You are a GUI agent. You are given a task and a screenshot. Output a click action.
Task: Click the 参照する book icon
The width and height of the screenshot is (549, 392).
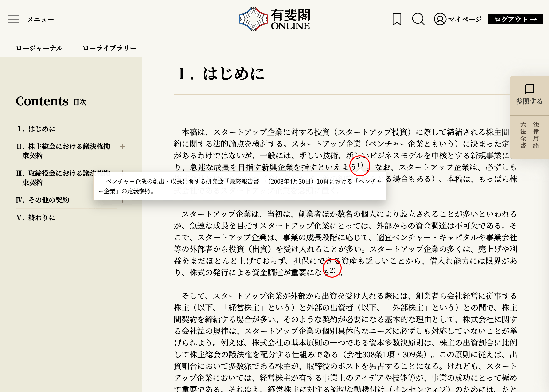click(x=529, y=89)
